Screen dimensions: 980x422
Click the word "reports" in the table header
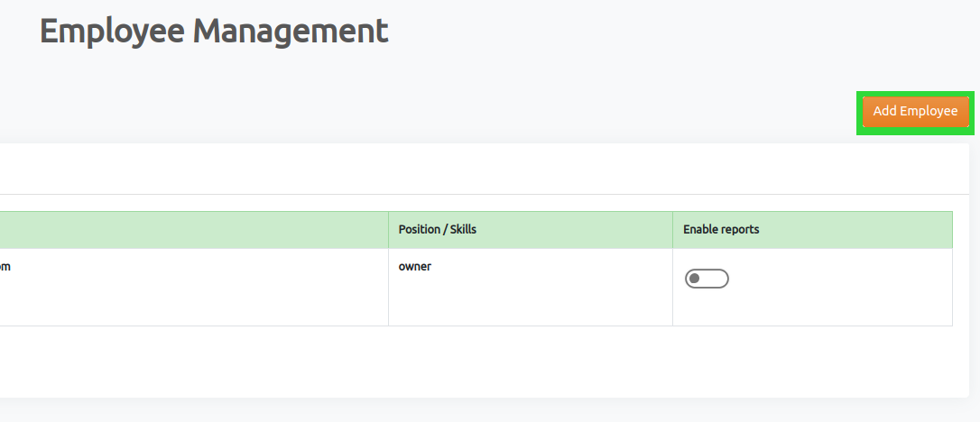[740, 230]
